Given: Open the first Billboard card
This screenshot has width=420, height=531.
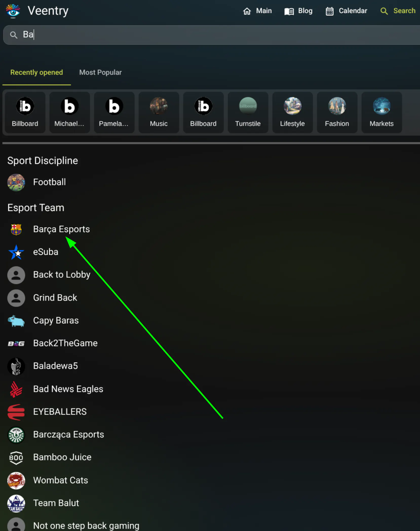Looking at the screenshot, I should 25,112.
